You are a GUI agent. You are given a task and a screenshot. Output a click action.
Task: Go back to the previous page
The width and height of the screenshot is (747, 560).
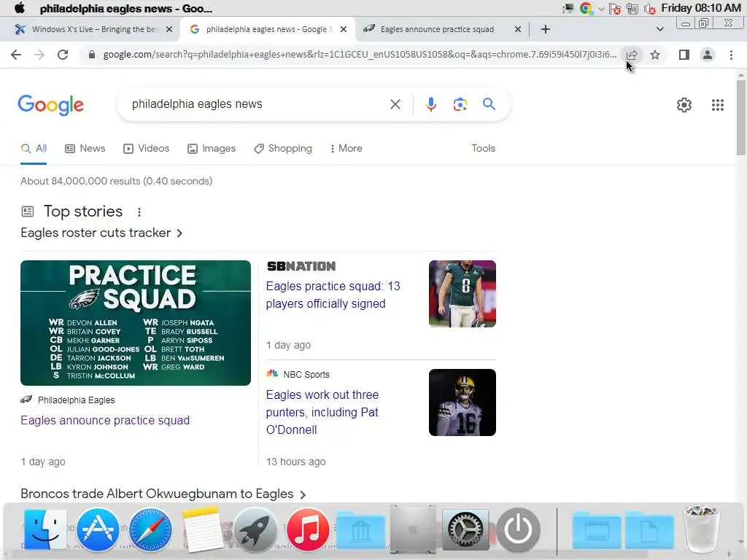tap(16, 55)
